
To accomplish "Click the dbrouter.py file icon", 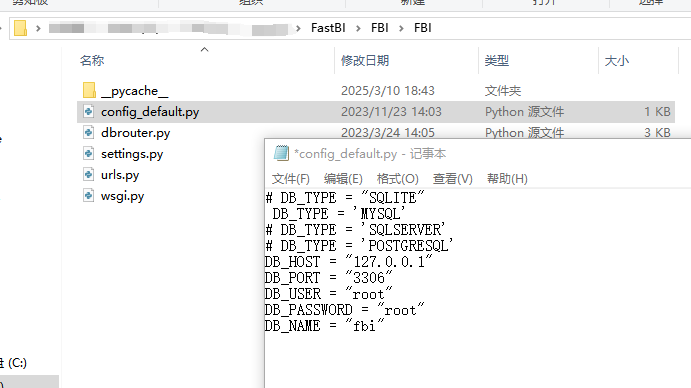I will [89, 132].
